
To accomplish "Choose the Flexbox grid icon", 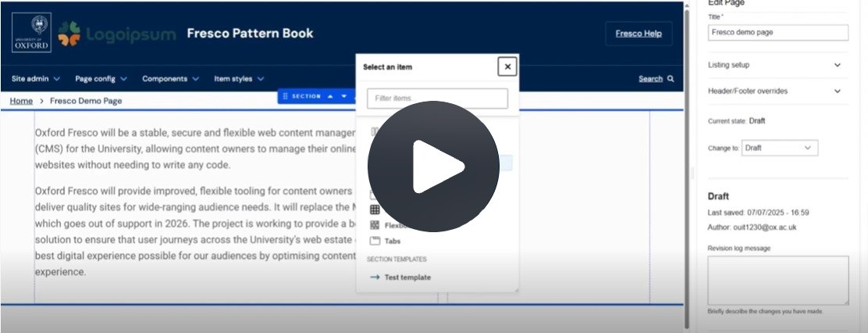I will point(375,225).
